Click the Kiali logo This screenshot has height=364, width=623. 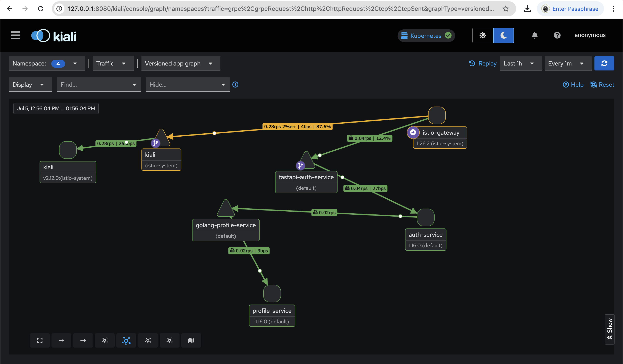(54, 36)
